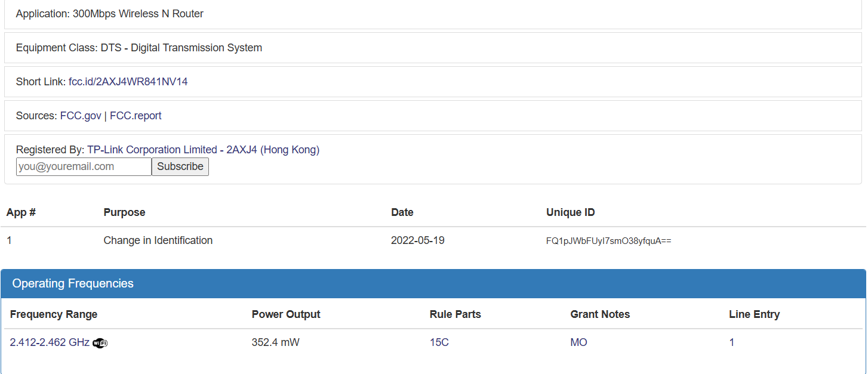Click the email address input field
The image size is (868, 374).
pyautogui.click(x=84, y=167)
